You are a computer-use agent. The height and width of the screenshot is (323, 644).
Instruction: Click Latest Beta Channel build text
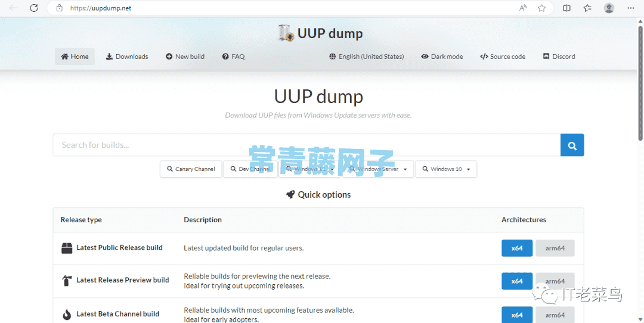coord(118,314)
